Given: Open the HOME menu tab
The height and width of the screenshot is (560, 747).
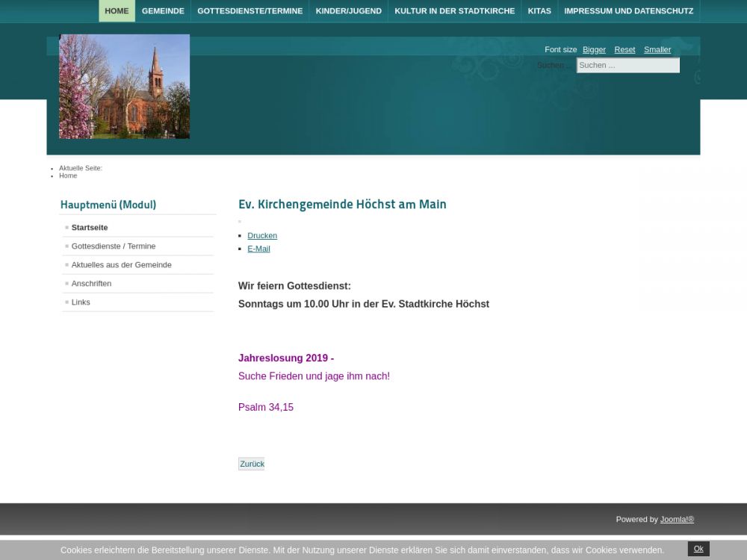Looking at the screenshot, I should point(117,11).
